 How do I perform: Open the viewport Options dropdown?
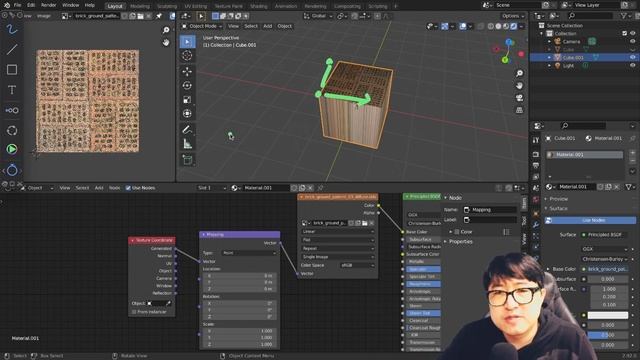tap(513, 16)
